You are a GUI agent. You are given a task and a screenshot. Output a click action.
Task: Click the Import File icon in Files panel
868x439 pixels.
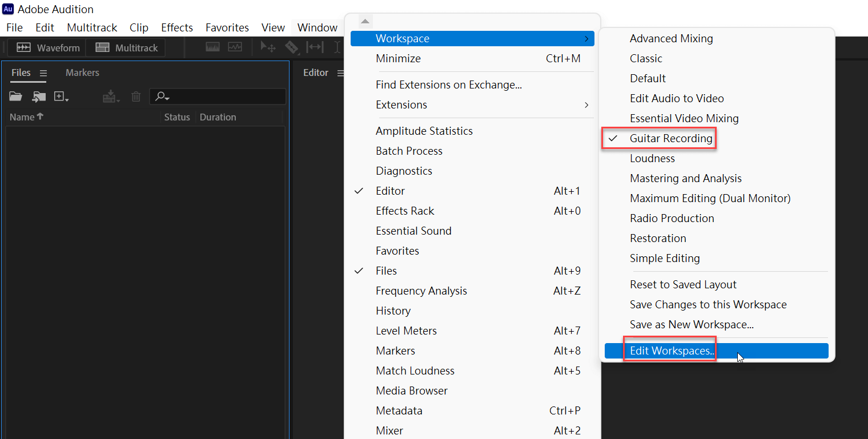pos(38,96)
